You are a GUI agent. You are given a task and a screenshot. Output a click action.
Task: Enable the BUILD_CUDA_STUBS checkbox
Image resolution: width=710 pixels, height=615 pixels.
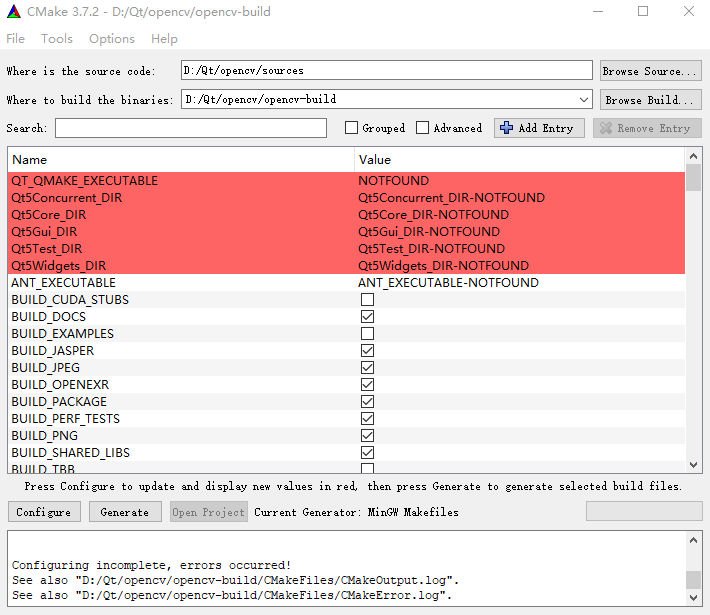(367, 299)
